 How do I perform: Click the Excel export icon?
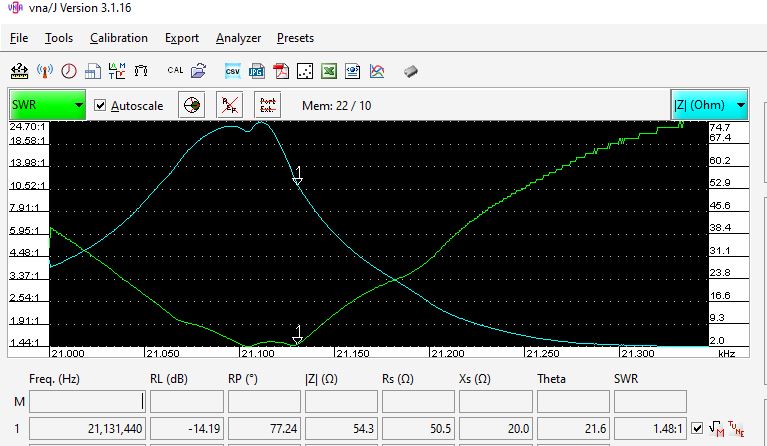(329, 71)
